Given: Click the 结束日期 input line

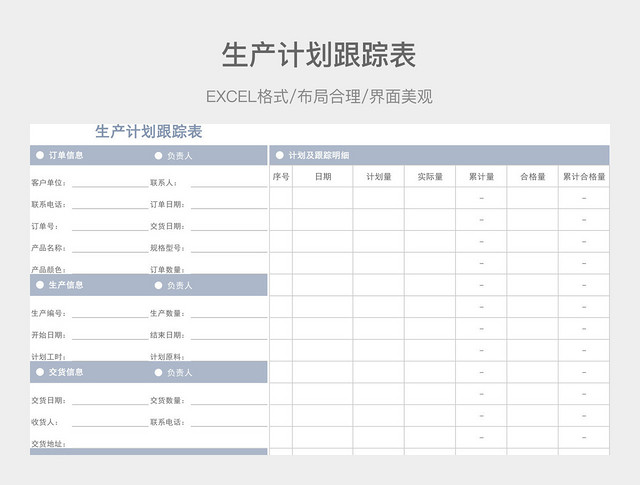Looking at the screenshot, I should click(229, 335).
